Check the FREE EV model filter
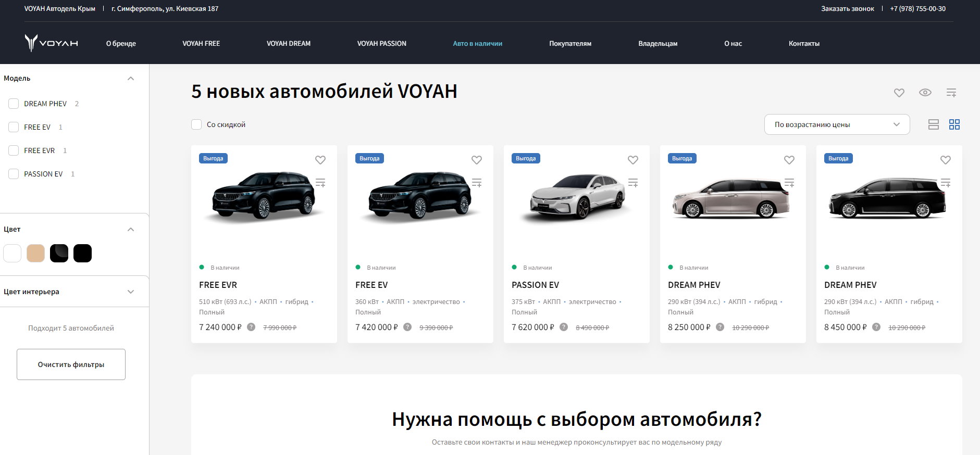980x455 pixels. pos(14,127)
